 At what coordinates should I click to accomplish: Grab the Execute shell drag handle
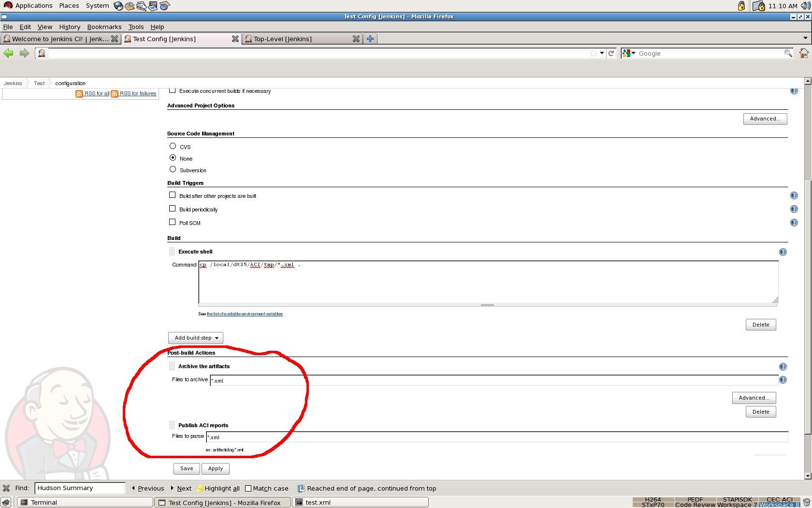click(x=172, y=252)
